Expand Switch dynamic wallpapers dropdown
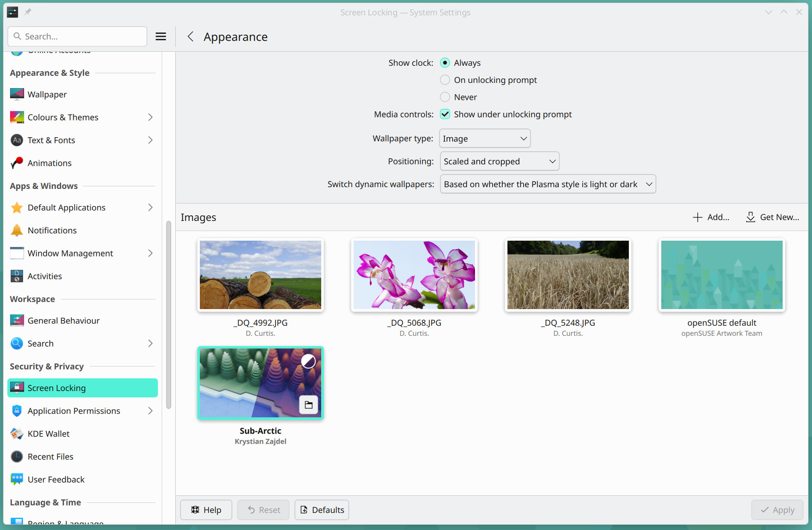The width and height of the screenshot is (812, 530). pyautogui.click(x=548, y=184)
